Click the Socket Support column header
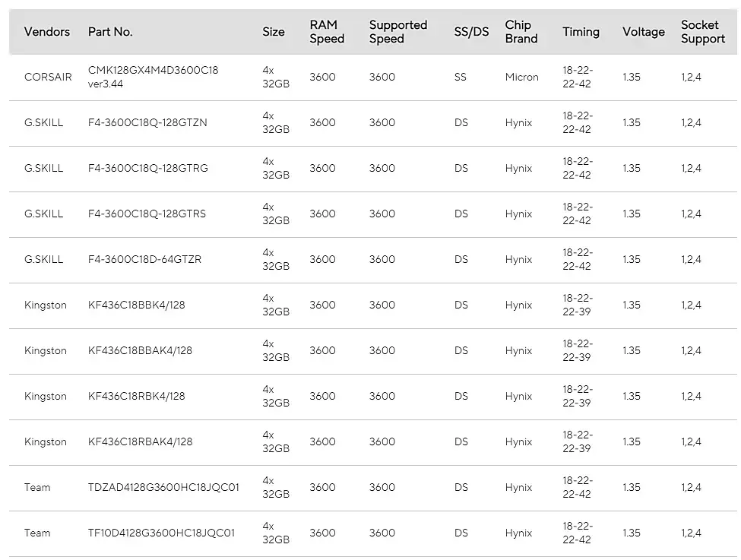 point(702,32)
